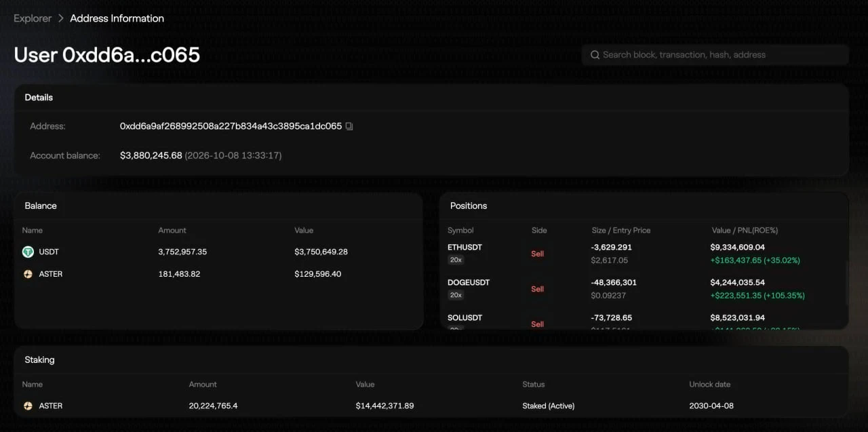Click the ASTER token icon in Balance

(28, 274)
